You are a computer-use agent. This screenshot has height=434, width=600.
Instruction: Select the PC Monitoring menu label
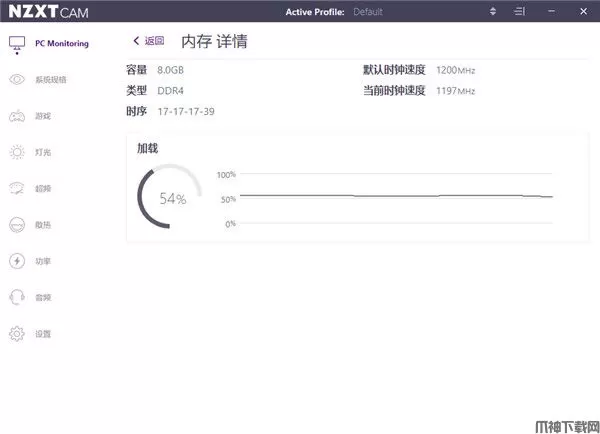point(62,43)
